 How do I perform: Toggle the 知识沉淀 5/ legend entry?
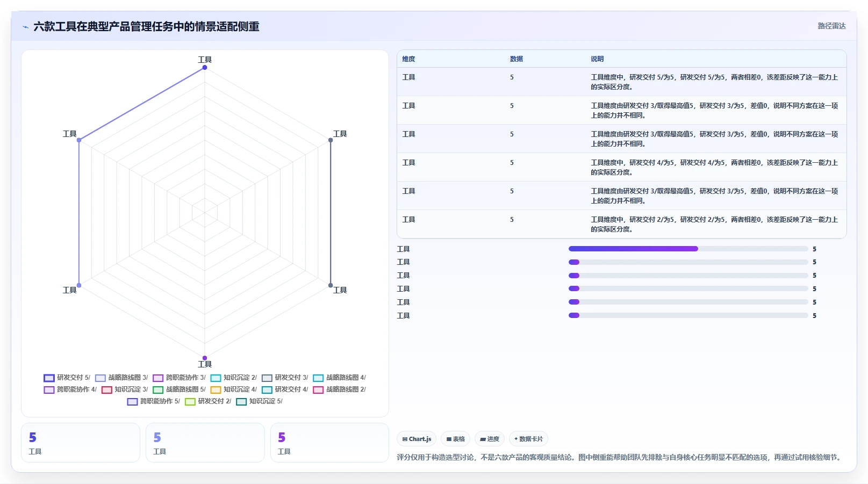(x=259, y=401)
